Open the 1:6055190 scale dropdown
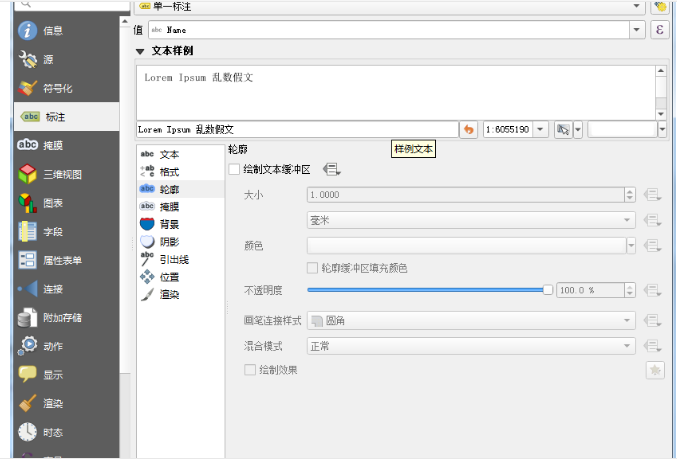Image resolution: width=677 pixels, height=461 pixels. pyautogui.click(x=540, y=129)
